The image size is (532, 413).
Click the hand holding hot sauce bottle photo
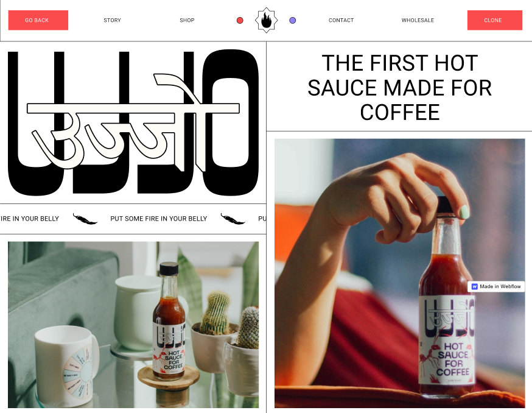[x=400, y=274]
